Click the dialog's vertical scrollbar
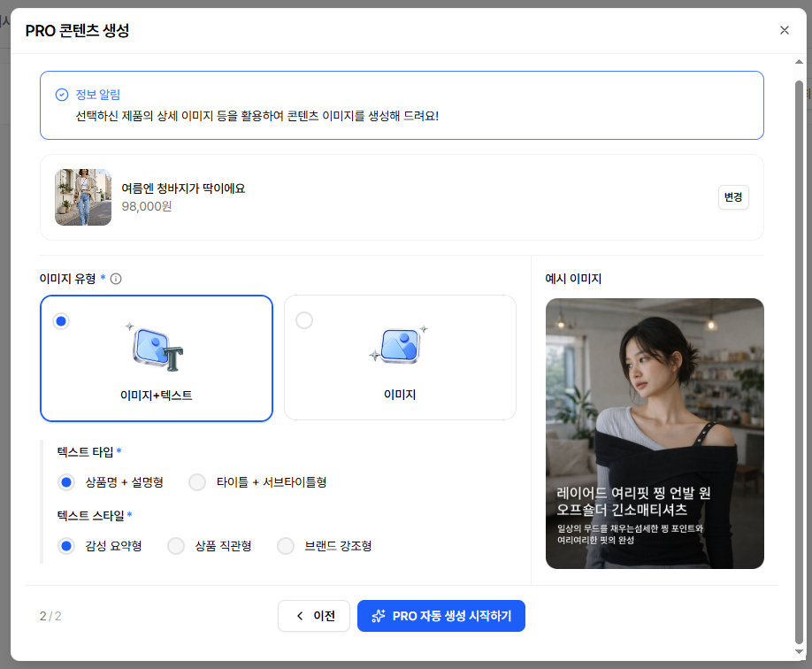 click(800, 354)
